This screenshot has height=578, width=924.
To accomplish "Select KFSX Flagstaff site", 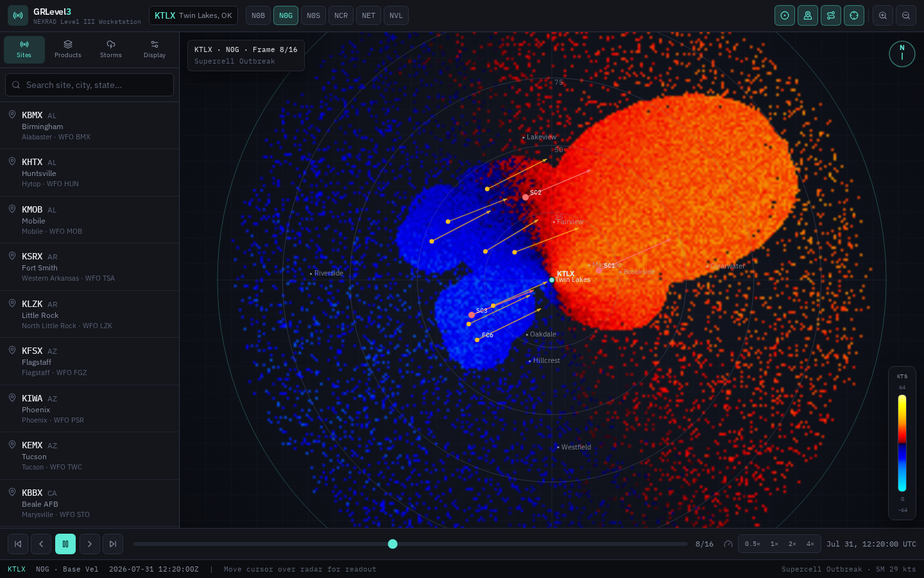I will coord(90,361).
